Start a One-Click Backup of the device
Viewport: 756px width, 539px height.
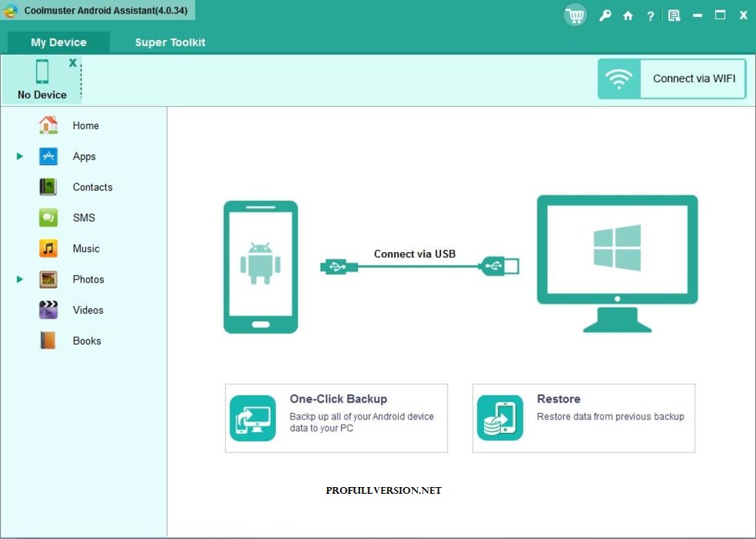tap(336, 417)
